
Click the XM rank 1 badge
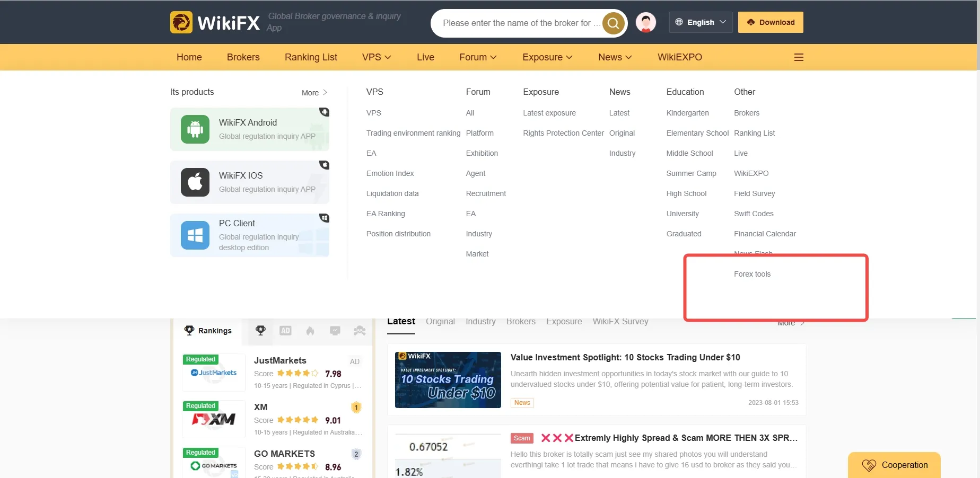point(356,408)
